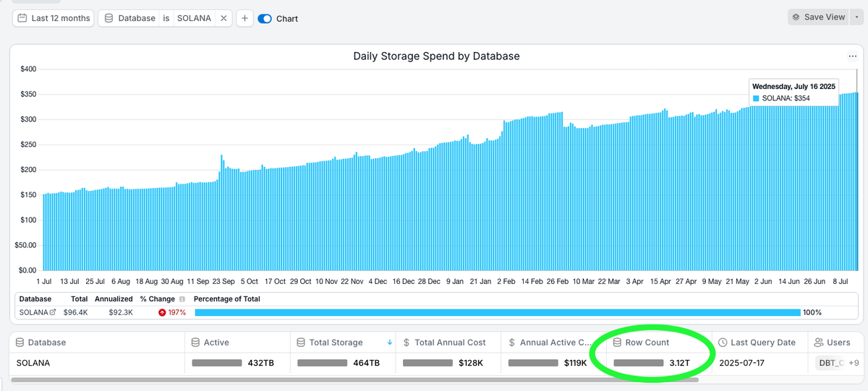Open chart options three-dot menu

pyautogui.click(x=852, y=56)
